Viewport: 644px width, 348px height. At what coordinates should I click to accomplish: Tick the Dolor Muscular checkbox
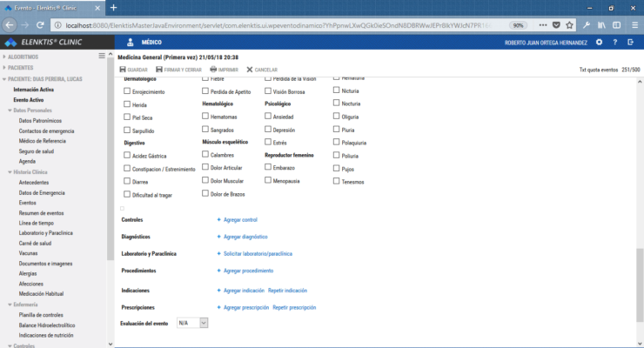point(205,181)
